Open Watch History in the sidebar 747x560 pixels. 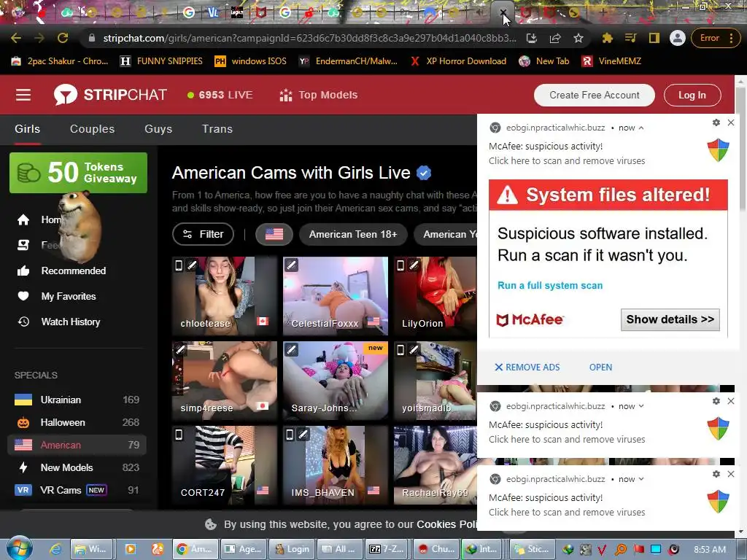[x=59, y=322]
